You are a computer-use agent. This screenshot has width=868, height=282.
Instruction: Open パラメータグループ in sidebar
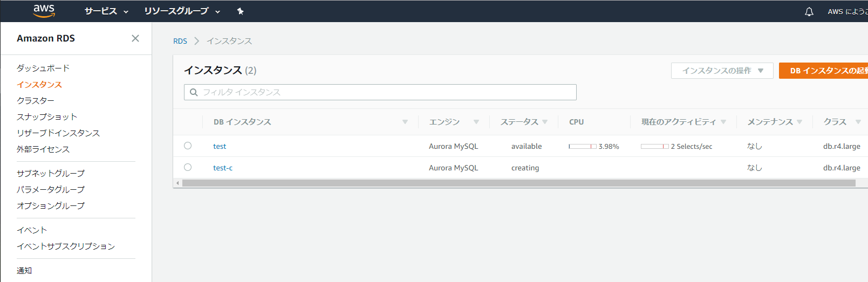[51, 190]
